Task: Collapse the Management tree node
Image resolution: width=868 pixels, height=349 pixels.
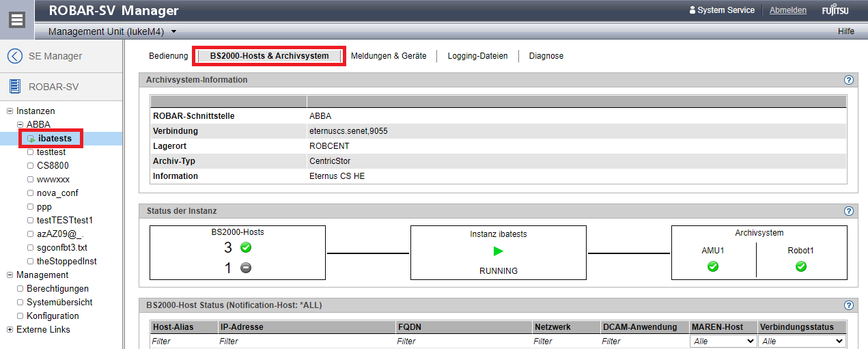Action: click(x=10, y=275)
